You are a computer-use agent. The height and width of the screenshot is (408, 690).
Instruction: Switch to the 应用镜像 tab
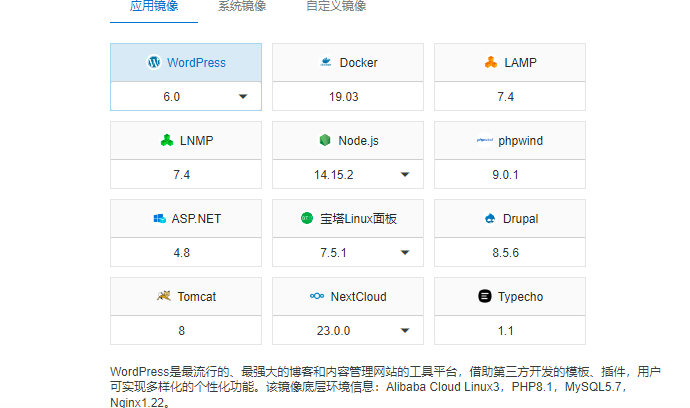pos(154,6)
